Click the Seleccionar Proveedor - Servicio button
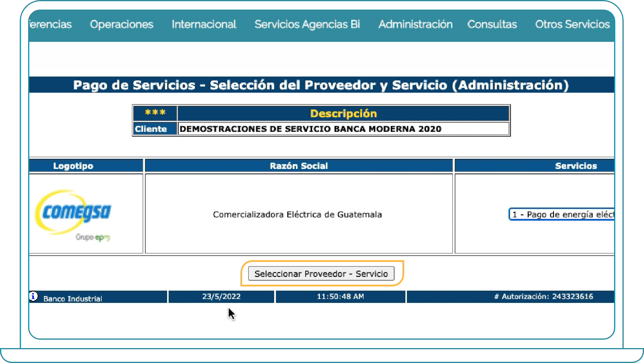Viewport: 644px width, 363px height. point(321,274)
